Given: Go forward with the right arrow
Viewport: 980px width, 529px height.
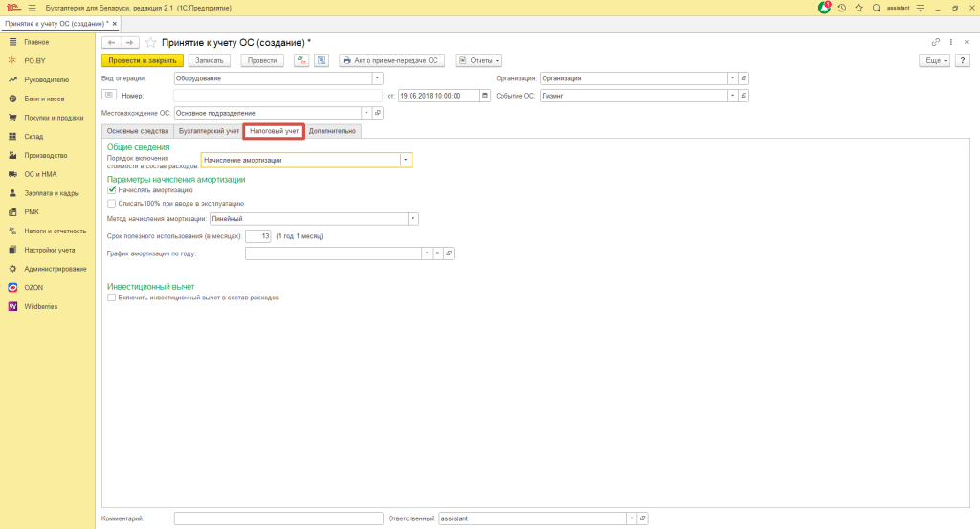Looking at the screenshot, I should [129, 42].
